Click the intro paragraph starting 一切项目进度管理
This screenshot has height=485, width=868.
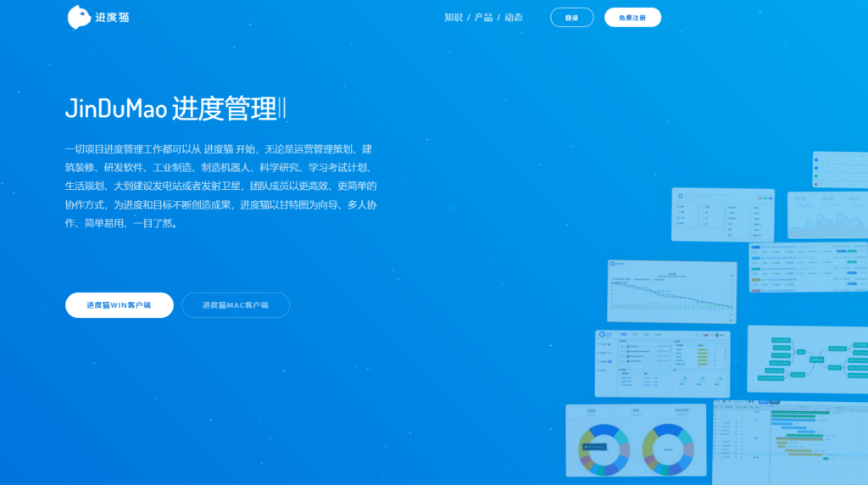click(x=221, y=186)
